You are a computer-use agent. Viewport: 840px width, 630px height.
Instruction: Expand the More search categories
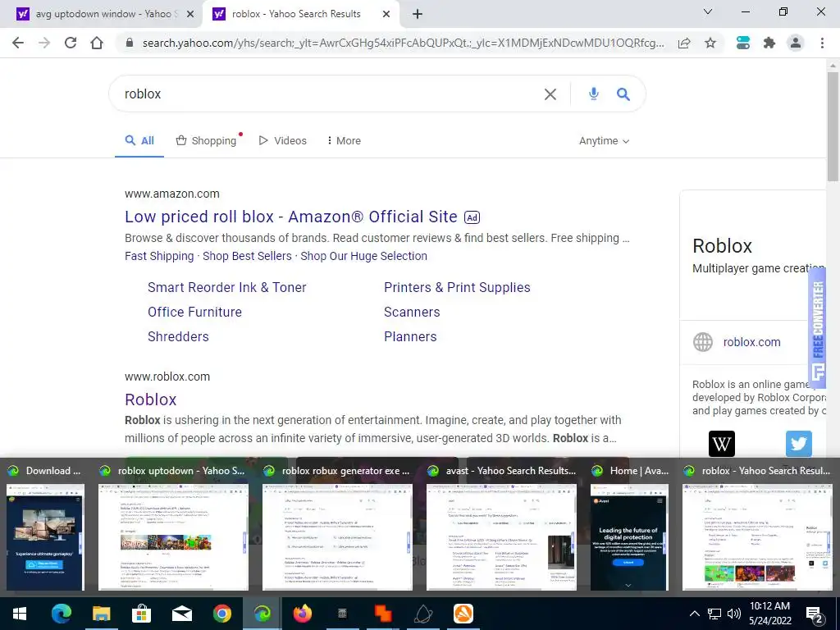coord(344,141)
